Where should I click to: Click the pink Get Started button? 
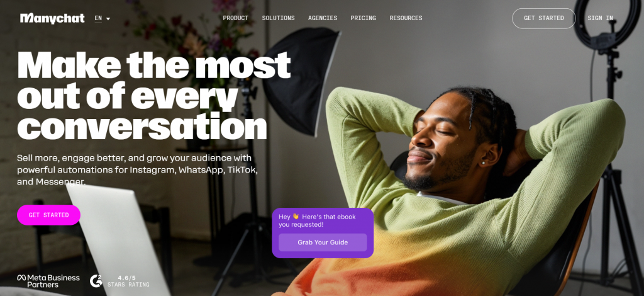click(x=48, y=215)
